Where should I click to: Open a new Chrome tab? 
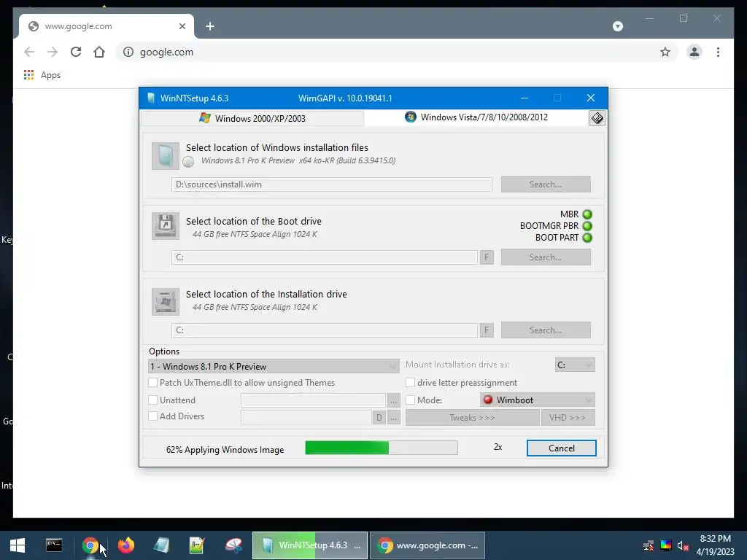(210, 26)
